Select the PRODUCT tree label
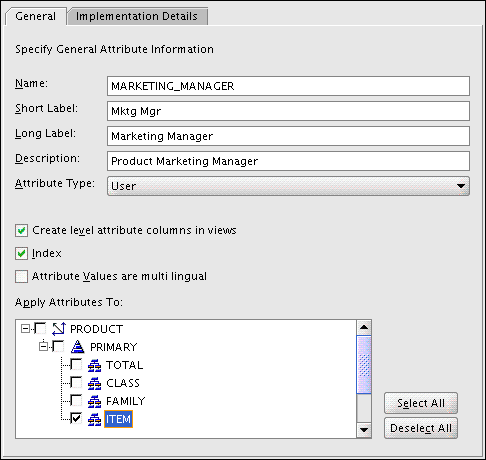Viewport: 486px width, 460px height. tap(96, 329)
